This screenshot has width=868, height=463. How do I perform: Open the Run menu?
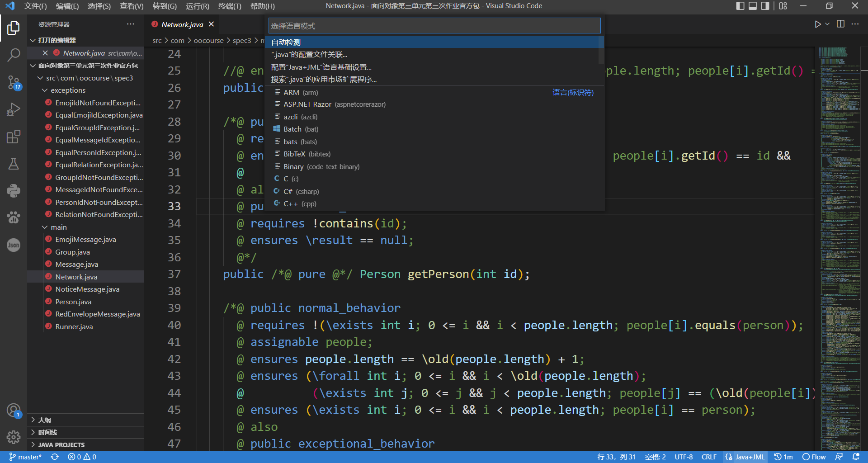point(198,6)
